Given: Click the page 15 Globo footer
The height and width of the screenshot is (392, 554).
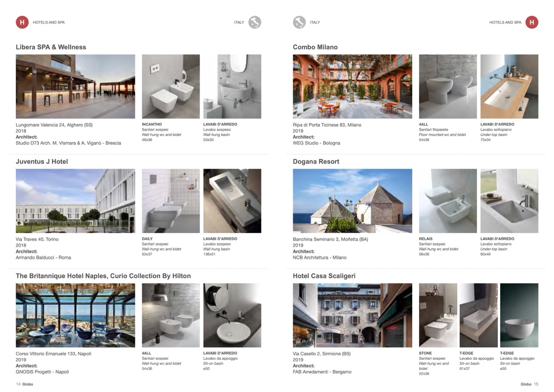Looking at the screenshot, I should [x=529, y=384].
